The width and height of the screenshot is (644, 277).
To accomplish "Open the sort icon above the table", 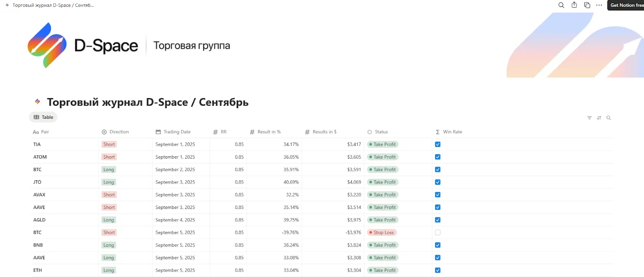I will coord(599,118).
